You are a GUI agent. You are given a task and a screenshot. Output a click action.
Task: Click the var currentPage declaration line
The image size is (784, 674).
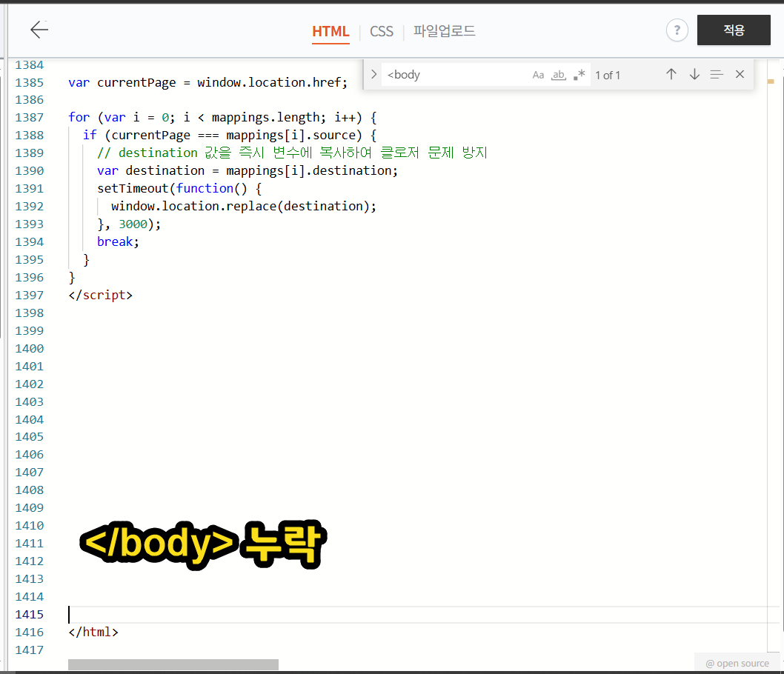click(207, 82)
